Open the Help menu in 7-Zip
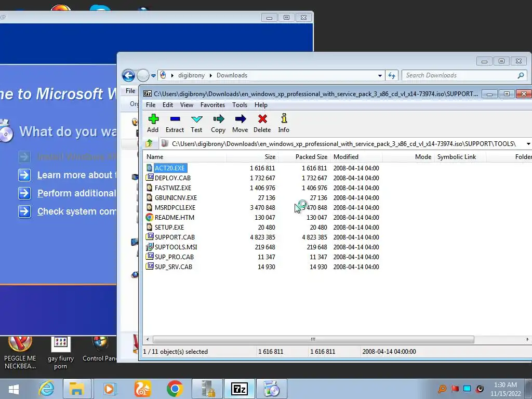The image size is (532, 399). (x=261, y=105)
